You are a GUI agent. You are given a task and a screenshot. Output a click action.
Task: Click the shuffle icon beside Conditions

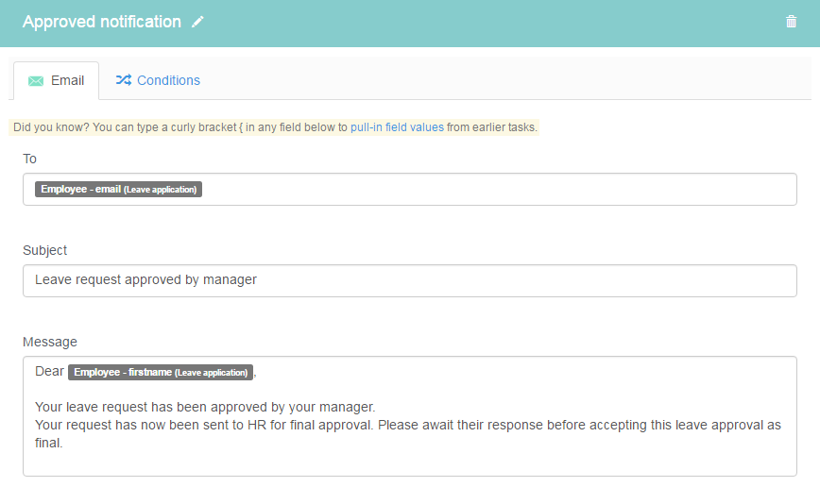(x=124, y=80)
